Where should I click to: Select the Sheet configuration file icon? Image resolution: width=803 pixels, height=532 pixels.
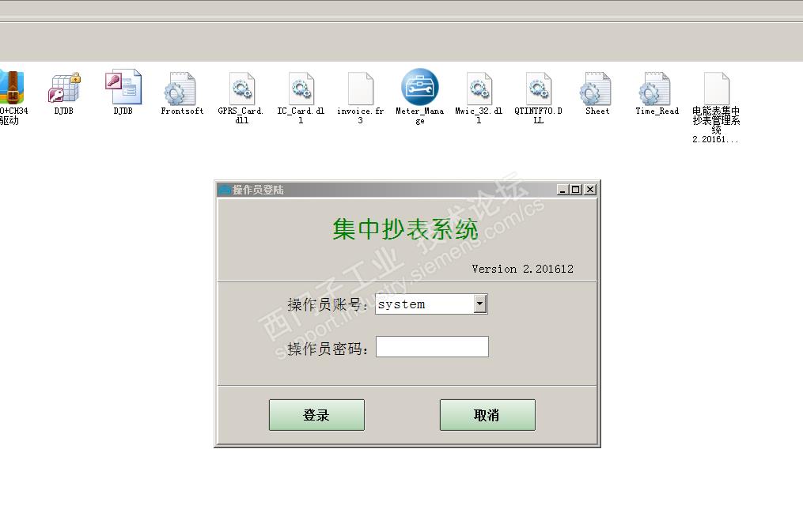coord(596,89)
